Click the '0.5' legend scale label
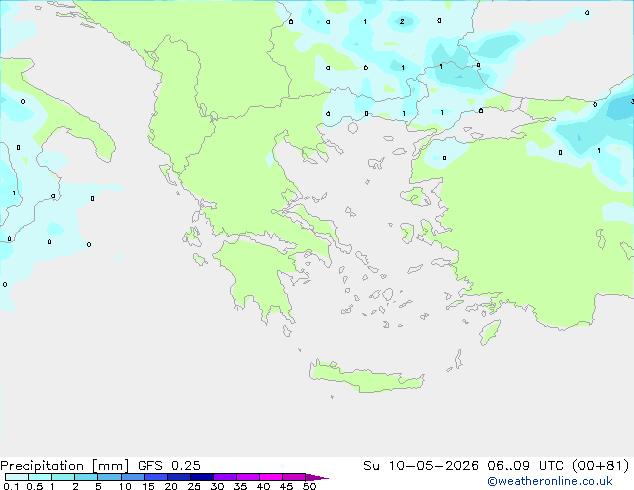The height and width of the screenshot is (490, 634). click(x=35, y=486)
